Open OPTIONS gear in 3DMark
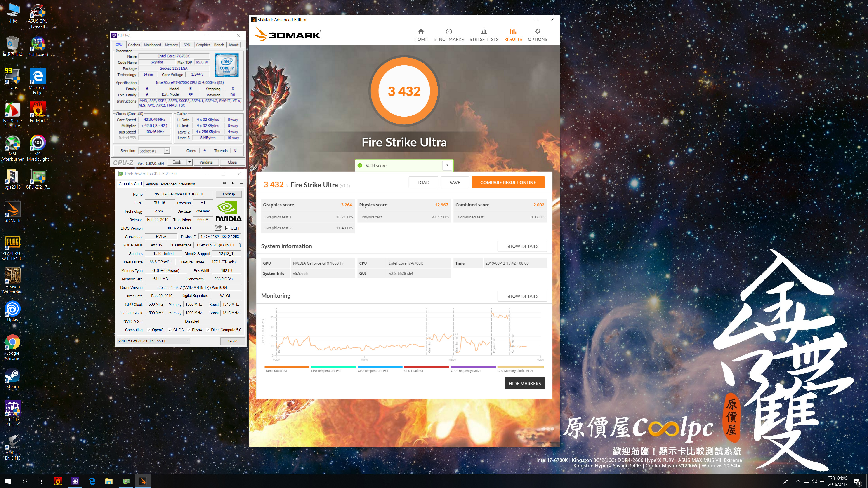The height and width of the screenshot is (488, 868). tap(538, 35)
